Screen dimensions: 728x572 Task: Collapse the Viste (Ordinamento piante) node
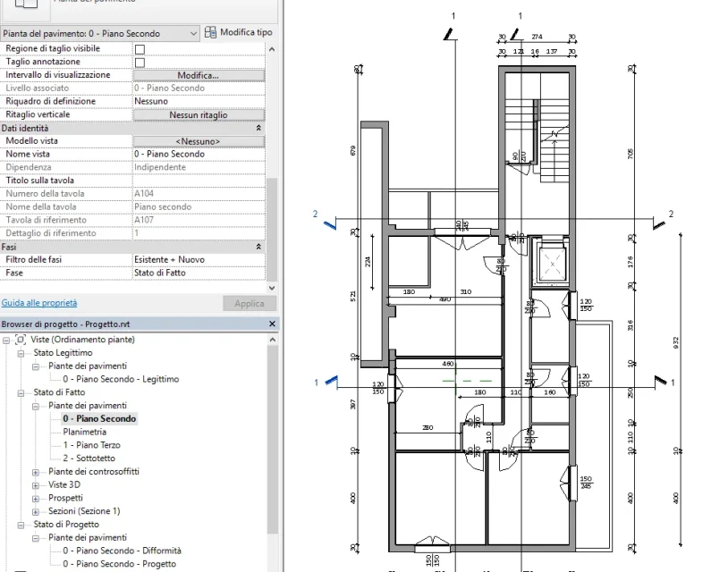(x=6, y=340)
